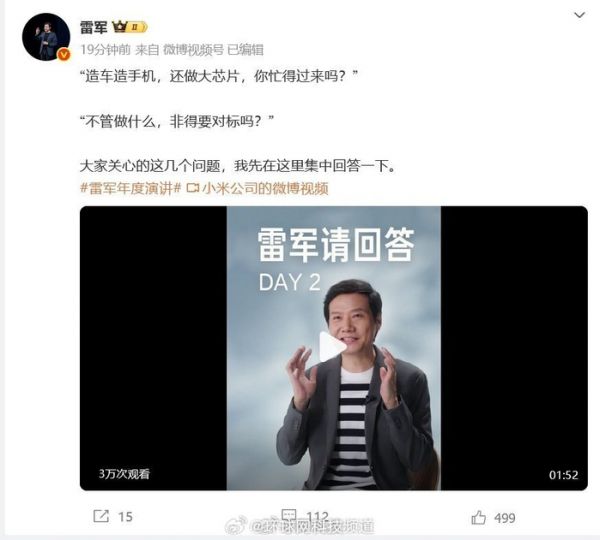
Task: Click the 01:52 video duration label
Action: coord(563,475)
